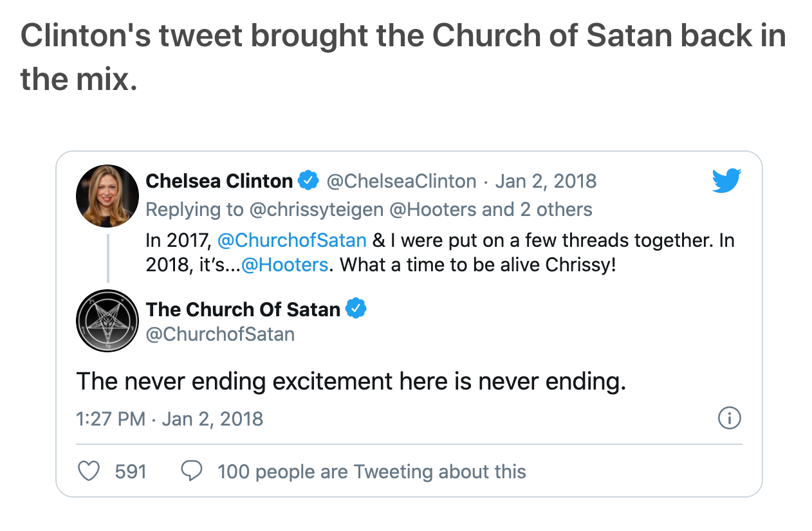Click the "never ending excitement" tweet text

click(x=351, y=382)
